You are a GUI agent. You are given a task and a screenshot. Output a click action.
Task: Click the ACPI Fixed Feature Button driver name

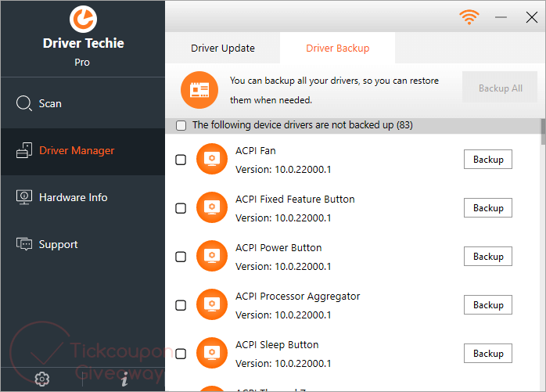point(295,200)
